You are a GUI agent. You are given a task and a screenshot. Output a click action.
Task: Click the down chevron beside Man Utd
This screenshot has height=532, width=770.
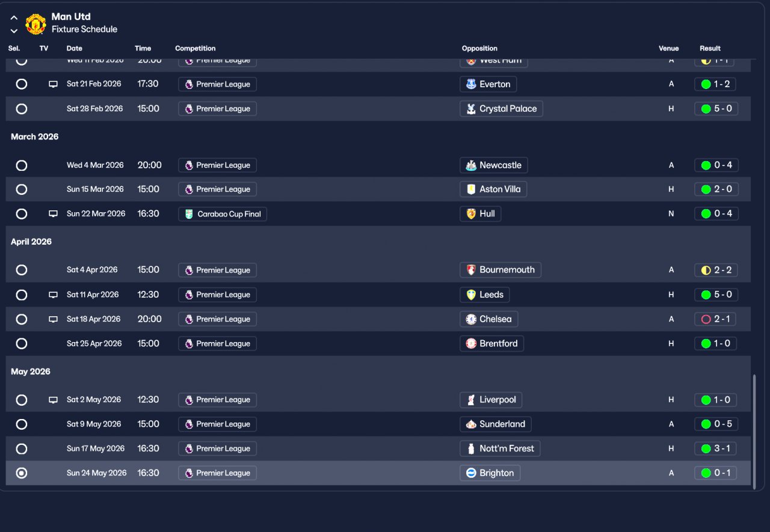[14, 31]
